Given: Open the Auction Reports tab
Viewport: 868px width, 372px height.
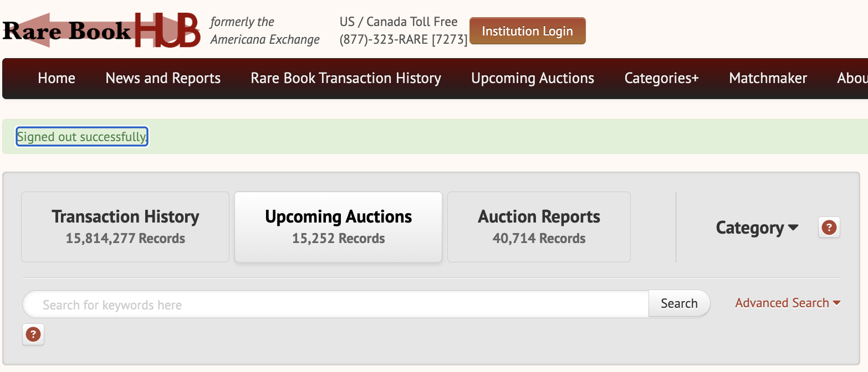Looking at the screenshot, I should point(539,227).
